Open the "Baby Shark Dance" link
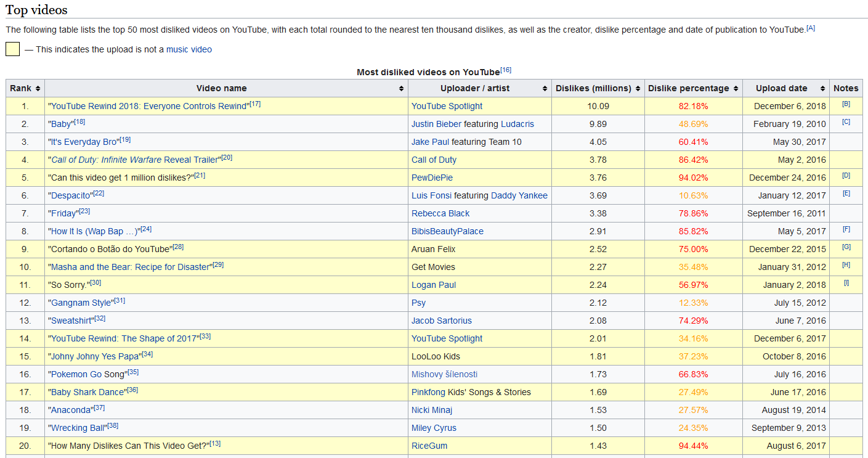 [x=87, y=392]
